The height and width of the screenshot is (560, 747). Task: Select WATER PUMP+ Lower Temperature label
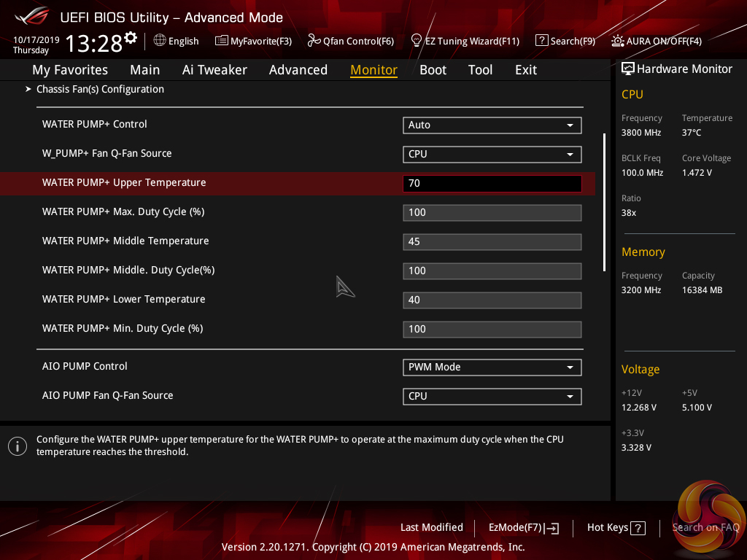coord(123,299)
